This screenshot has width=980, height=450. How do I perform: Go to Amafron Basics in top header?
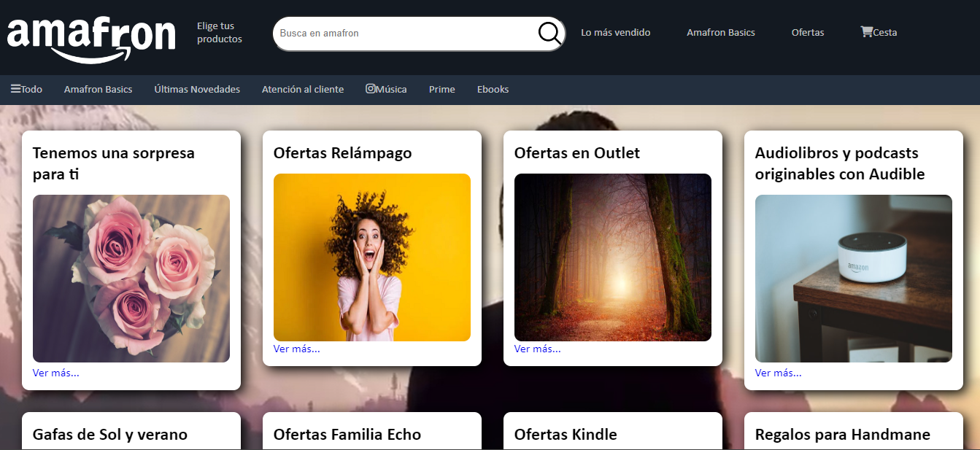(720, 33)
